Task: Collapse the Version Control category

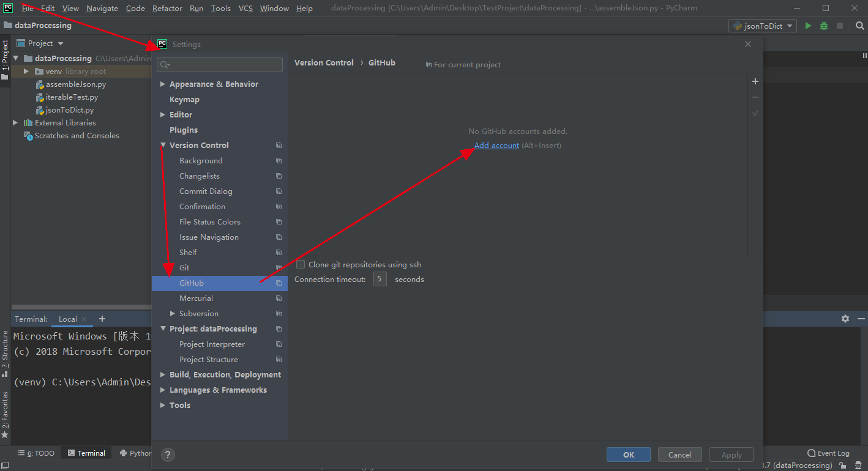Action: [163, 146]
